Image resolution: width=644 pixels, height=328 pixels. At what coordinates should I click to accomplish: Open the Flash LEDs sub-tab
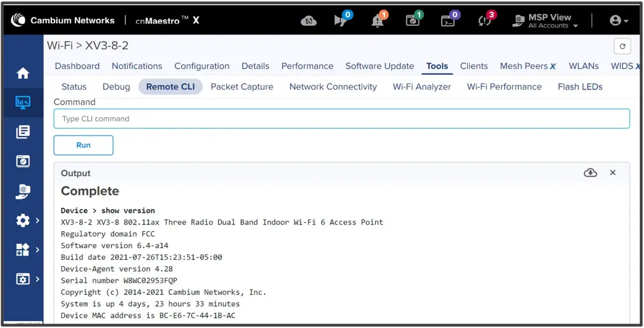580,87
